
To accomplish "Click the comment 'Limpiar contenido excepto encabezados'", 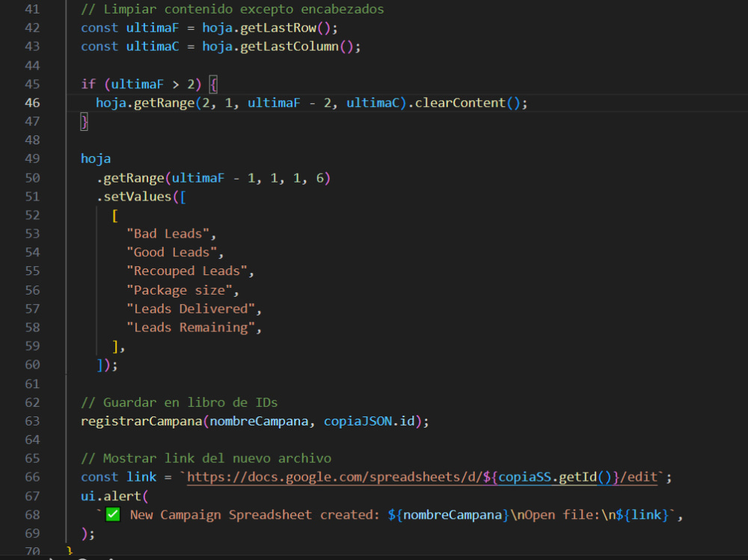I will 233,10.
